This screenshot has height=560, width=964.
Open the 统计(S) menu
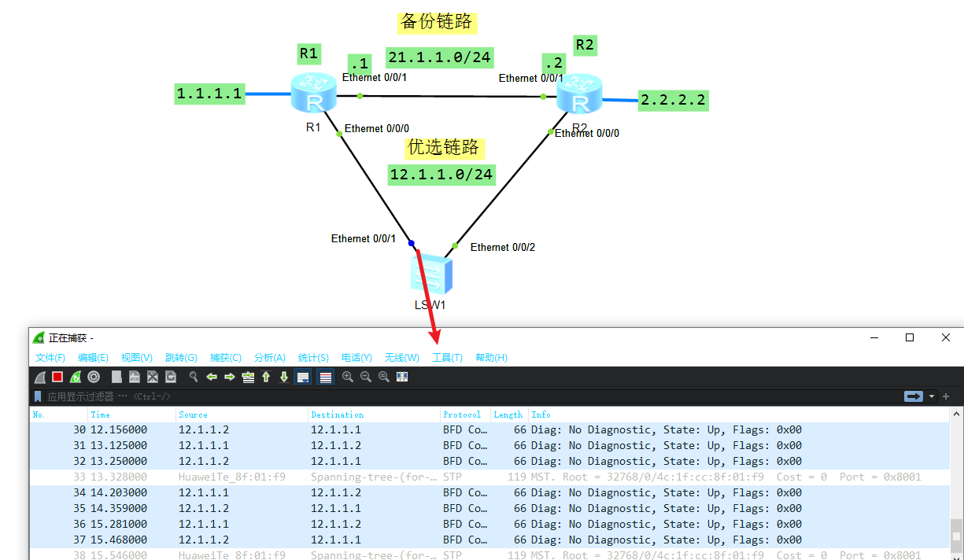coord(314,358)
